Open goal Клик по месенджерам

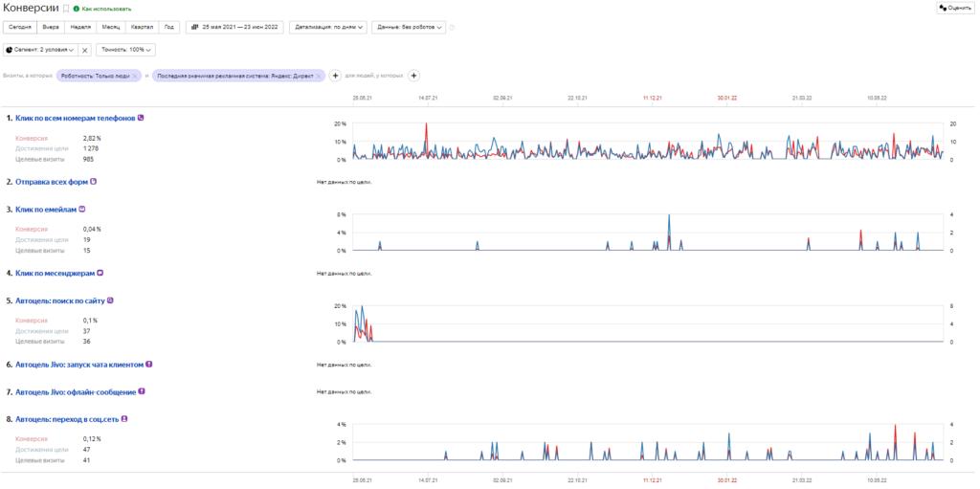pos(55,274)
